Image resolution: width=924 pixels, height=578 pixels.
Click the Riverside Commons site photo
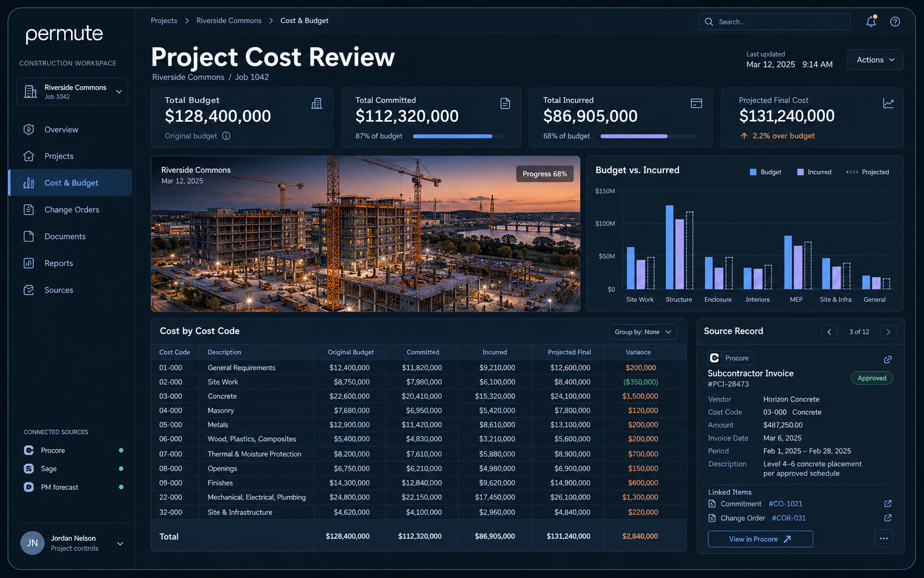365,234
